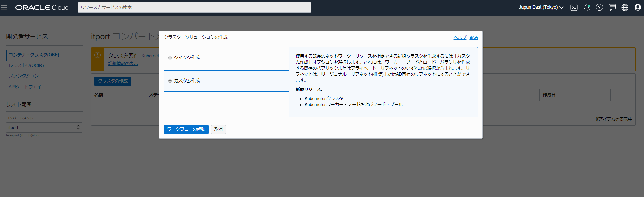The height and width of the screenshot is (197, 644).
Task: Open the user profile avatar icon
Action: tap(638, 7)
